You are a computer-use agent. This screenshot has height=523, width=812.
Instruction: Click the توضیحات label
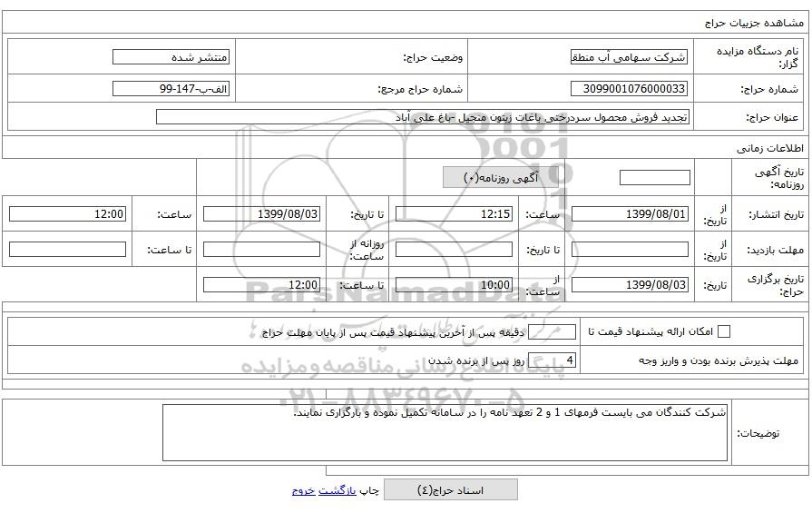(x=758, y=433)
